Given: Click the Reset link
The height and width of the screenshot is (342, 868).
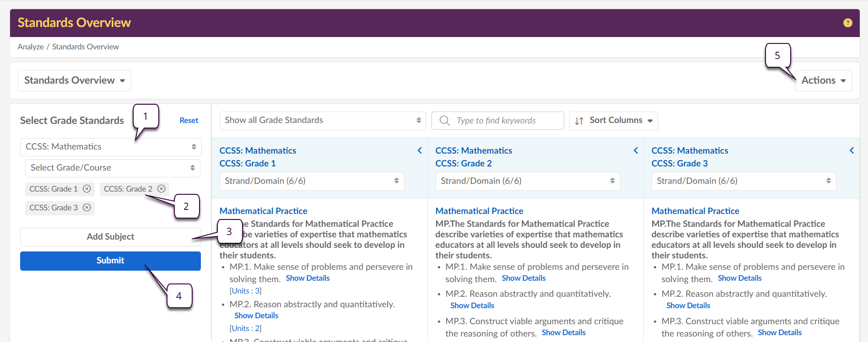Looking at the screenshot, I should [189, 120].
